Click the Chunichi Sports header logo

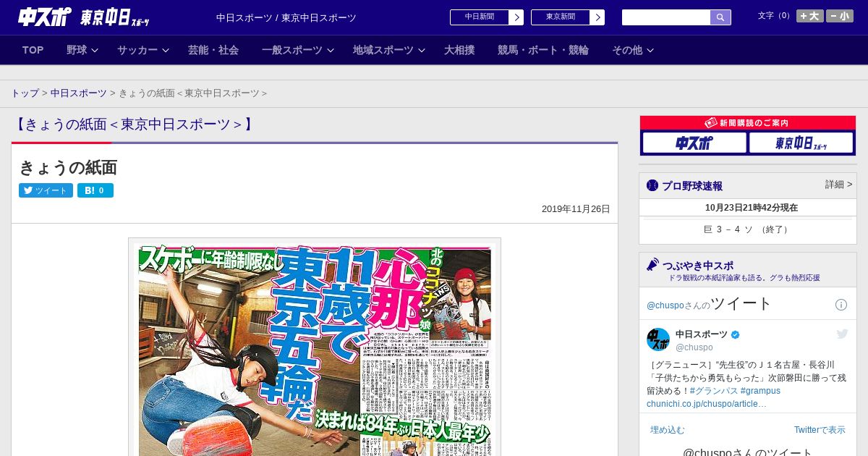click(45, 17)
